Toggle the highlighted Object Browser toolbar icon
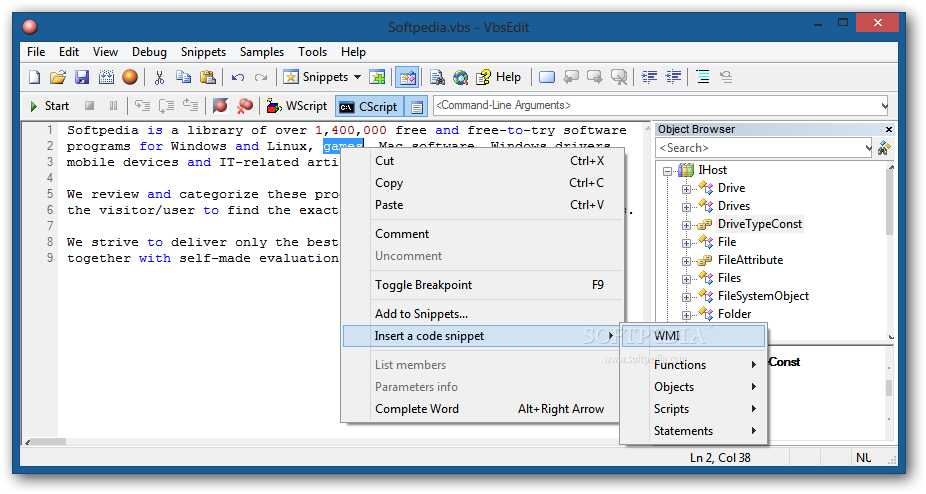The height and width of the screenshot is (494, 926). pyautogui.click(x=407, y=77)
